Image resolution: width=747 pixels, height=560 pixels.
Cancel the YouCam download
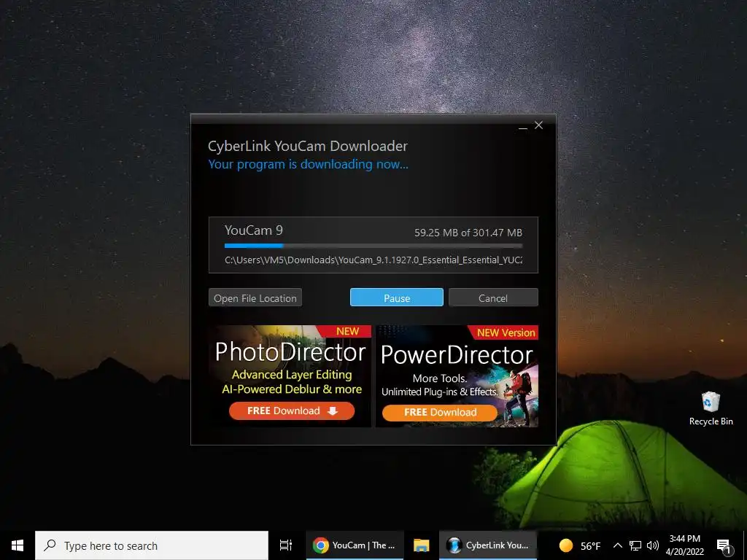click(x=493, y=297)
